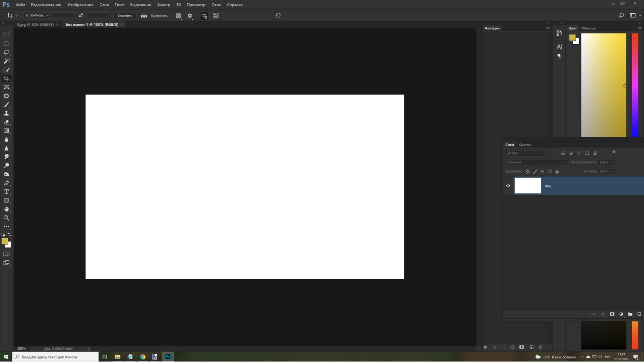The image size is (644, 362).
Task: Expand the Заливка fill slider arrow
Action: pos(613,171)
